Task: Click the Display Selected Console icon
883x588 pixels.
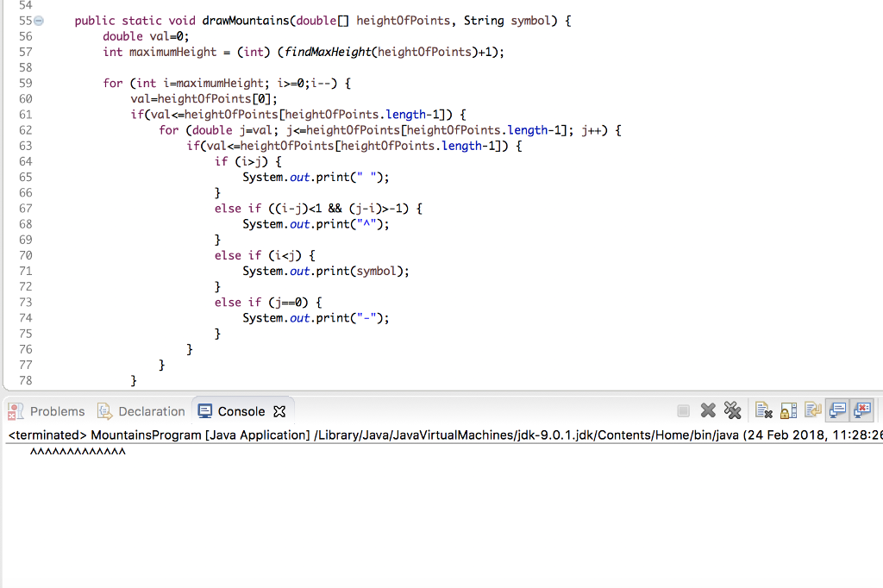Action: 836,411
